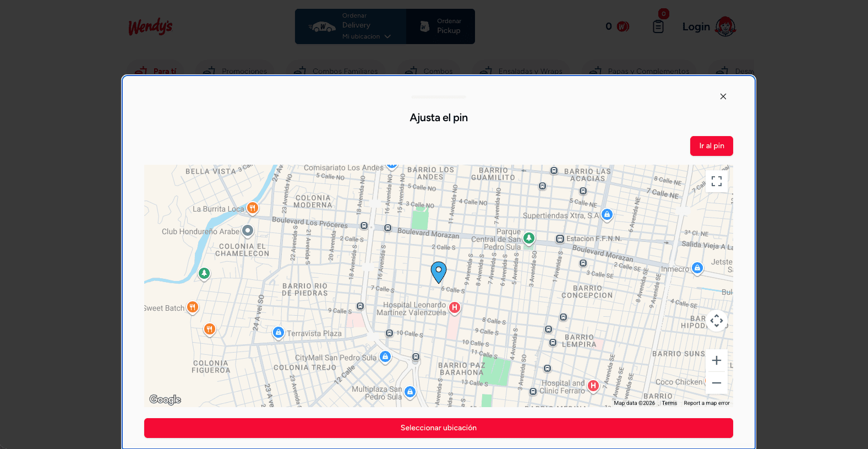868x449 pixels.
Task: Open the Google logo link
Action: (165, 399)
